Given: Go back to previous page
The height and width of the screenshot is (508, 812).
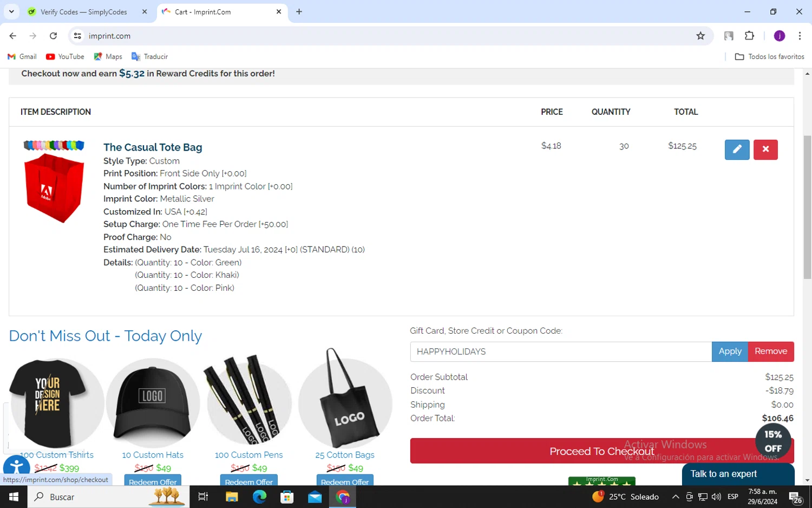Looking at the screenshot, I should coord(12,36).
